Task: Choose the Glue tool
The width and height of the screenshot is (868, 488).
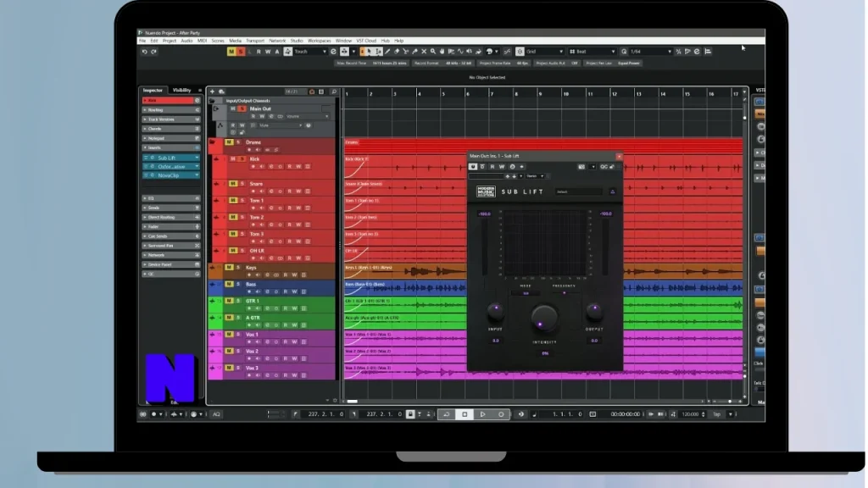Action: tap(415, 52)
